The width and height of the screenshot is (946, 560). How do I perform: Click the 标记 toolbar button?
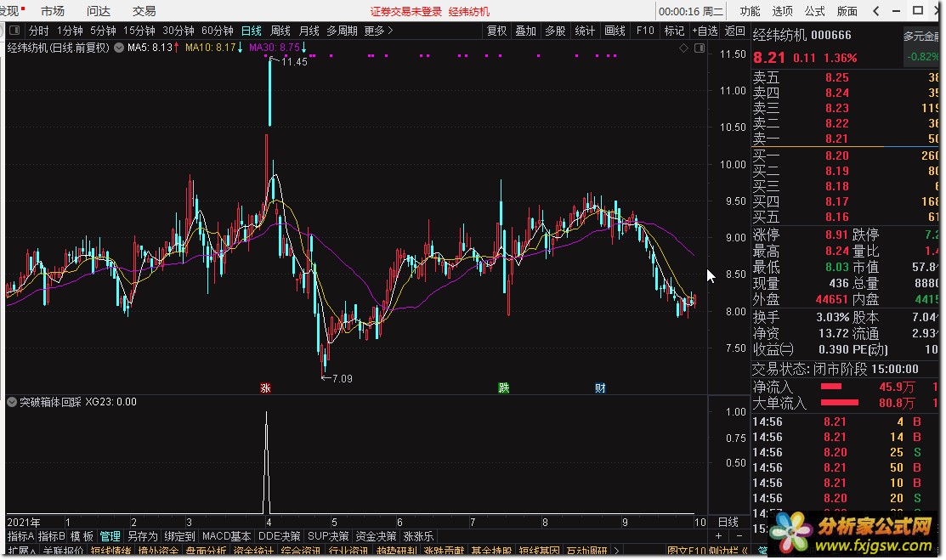[674, 31]
